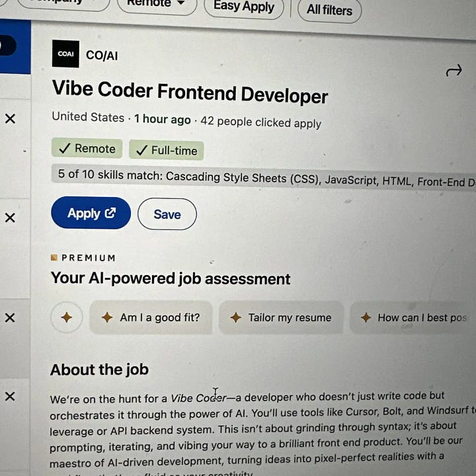Toggle the Easy Apply filter
476x476 pixels.
[x=244, y=8]
